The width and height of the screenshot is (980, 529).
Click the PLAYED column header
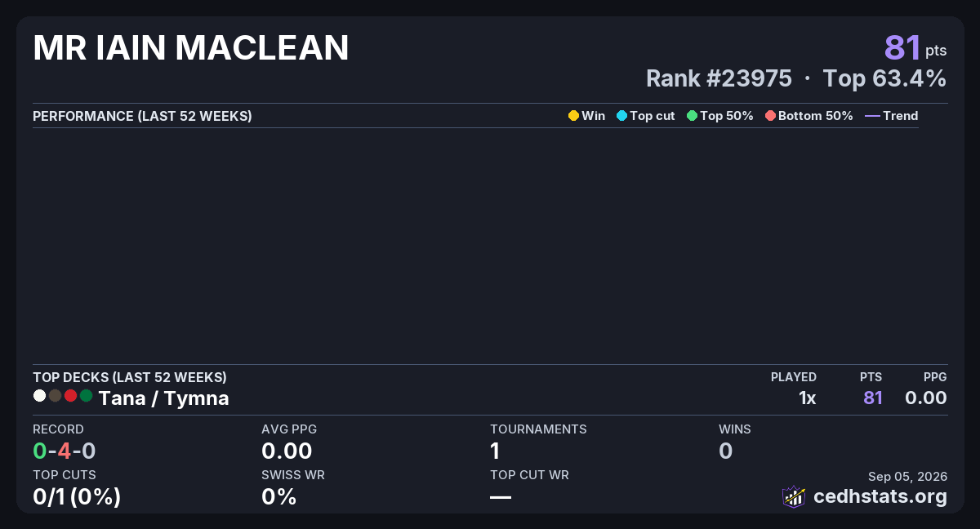click(x=794, y=377)
